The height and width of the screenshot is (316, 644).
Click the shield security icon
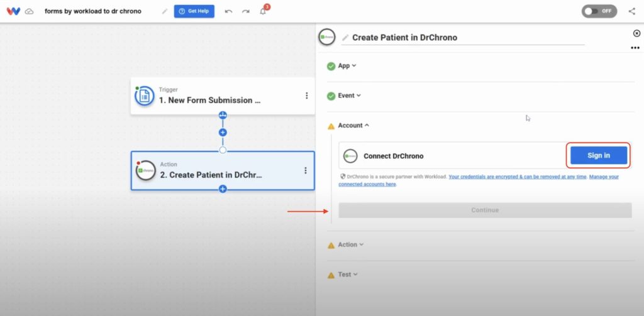[343, 177]
